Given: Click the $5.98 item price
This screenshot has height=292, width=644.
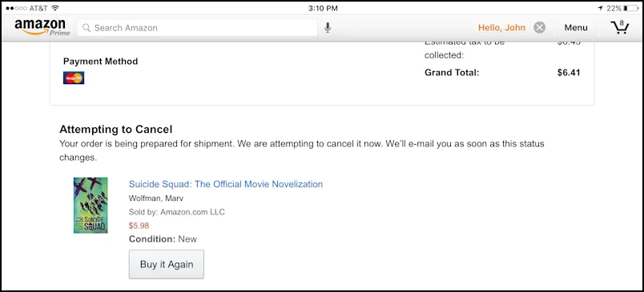Looking at the screenshot, I should (139, 226).
